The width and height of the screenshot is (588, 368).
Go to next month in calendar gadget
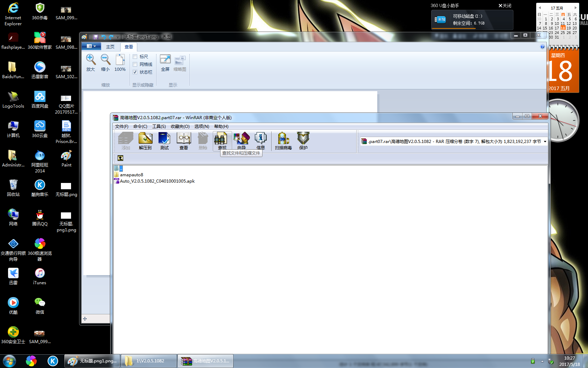click(575, 8)
